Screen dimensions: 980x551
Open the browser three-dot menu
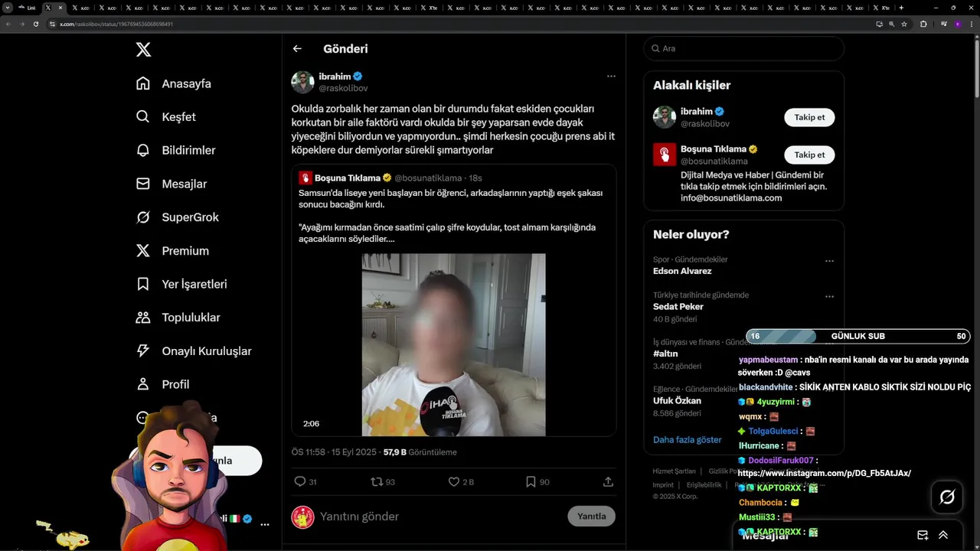[971, 24]
